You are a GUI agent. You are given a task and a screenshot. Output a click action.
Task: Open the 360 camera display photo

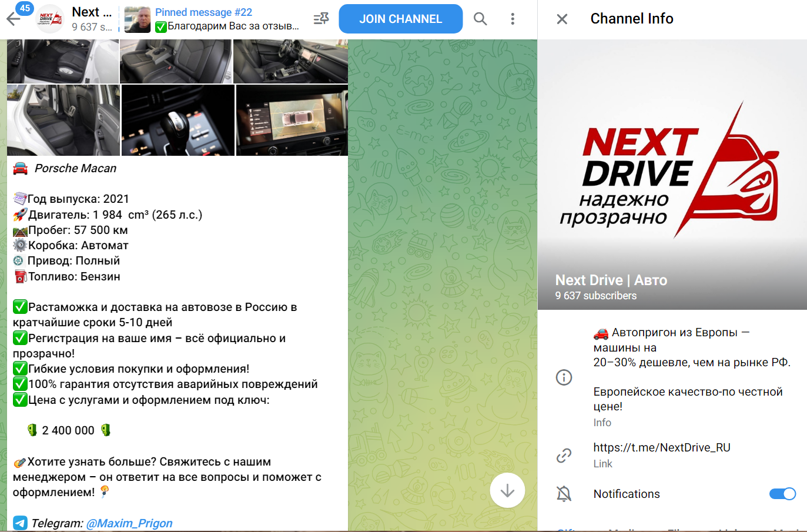click(x=292, y=120)
